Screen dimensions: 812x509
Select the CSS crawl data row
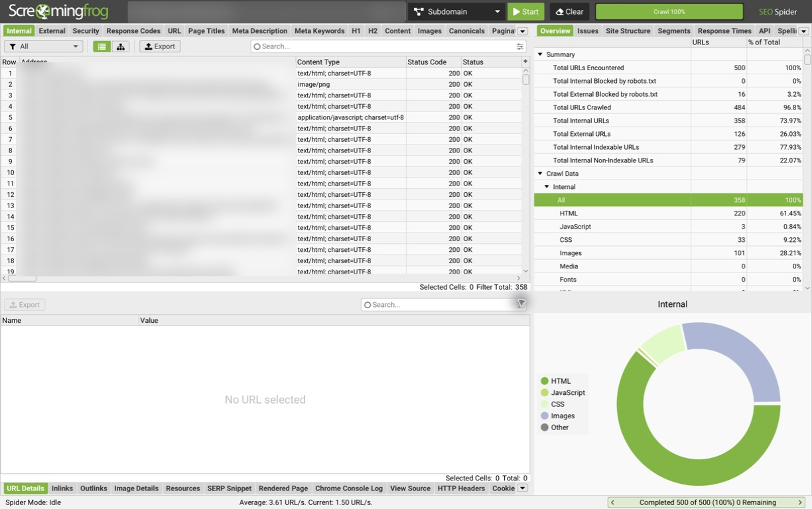[668, 240]
